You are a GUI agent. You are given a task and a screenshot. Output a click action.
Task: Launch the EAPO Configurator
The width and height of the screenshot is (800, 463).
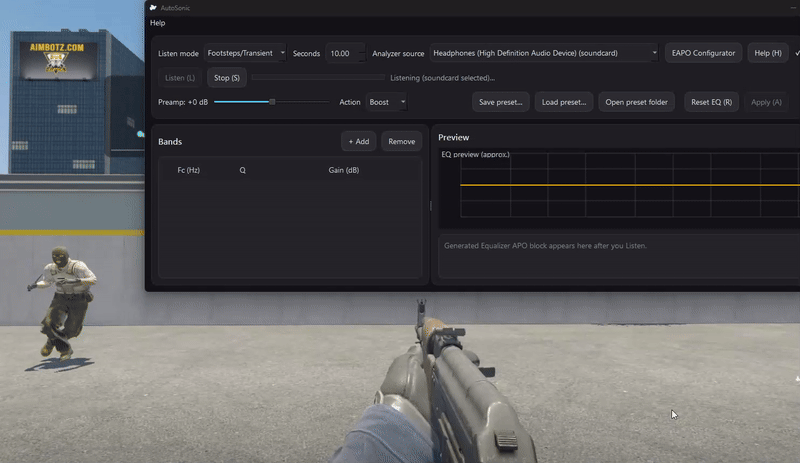pyautogui.click(x=703, y=53)
